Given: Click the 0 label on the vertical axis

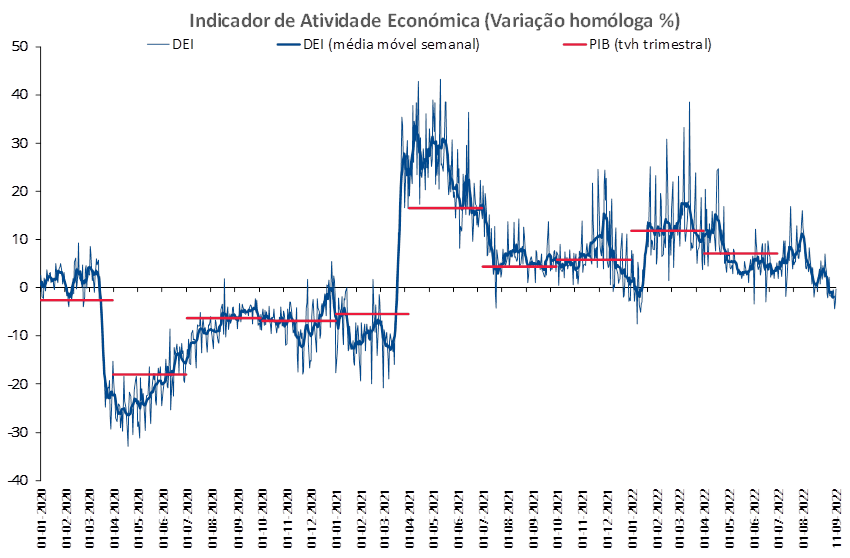Looking at the screenshot, I should (x=23, y=287).
